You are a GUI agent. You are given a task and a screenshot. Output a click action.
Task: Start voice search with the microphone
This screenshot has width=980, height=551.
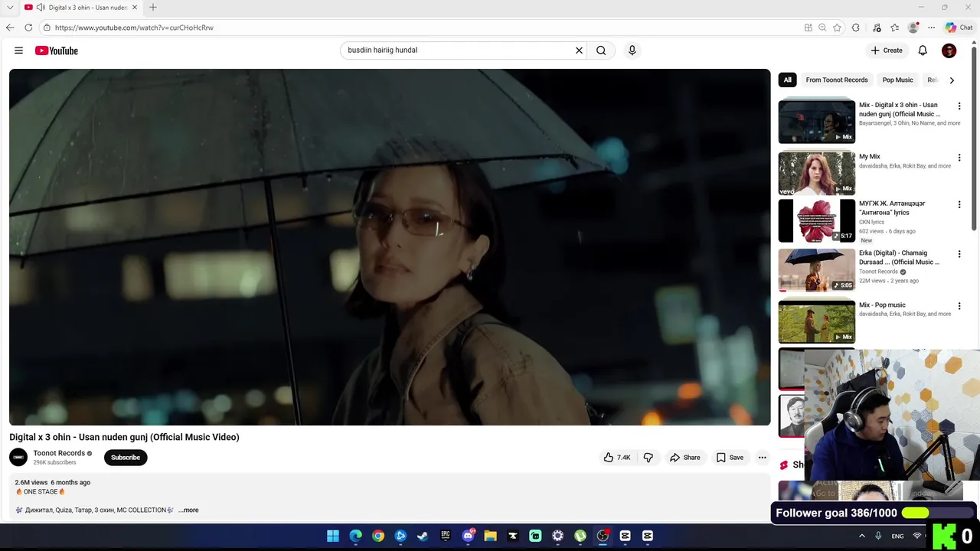pos(632,51)
